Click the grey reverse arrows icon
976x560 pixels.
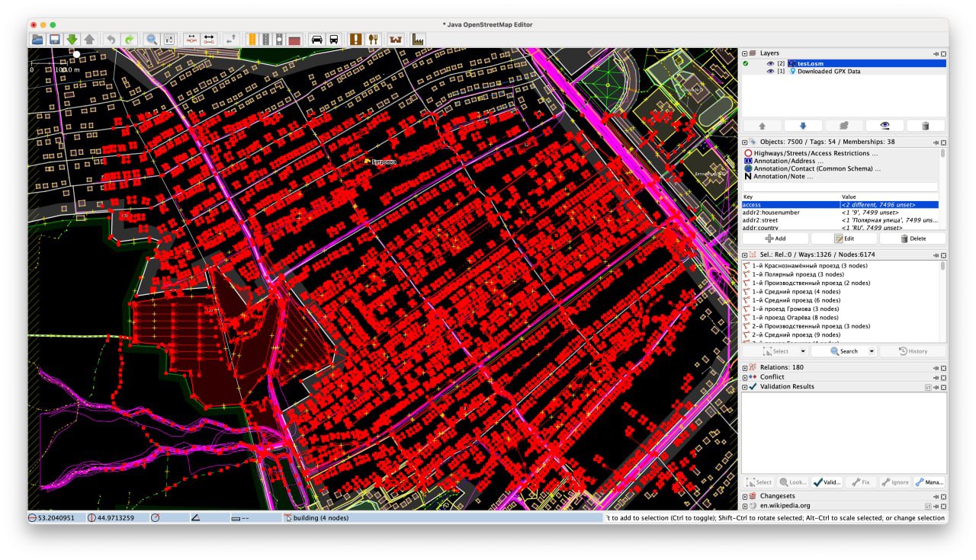pos(231,39)
